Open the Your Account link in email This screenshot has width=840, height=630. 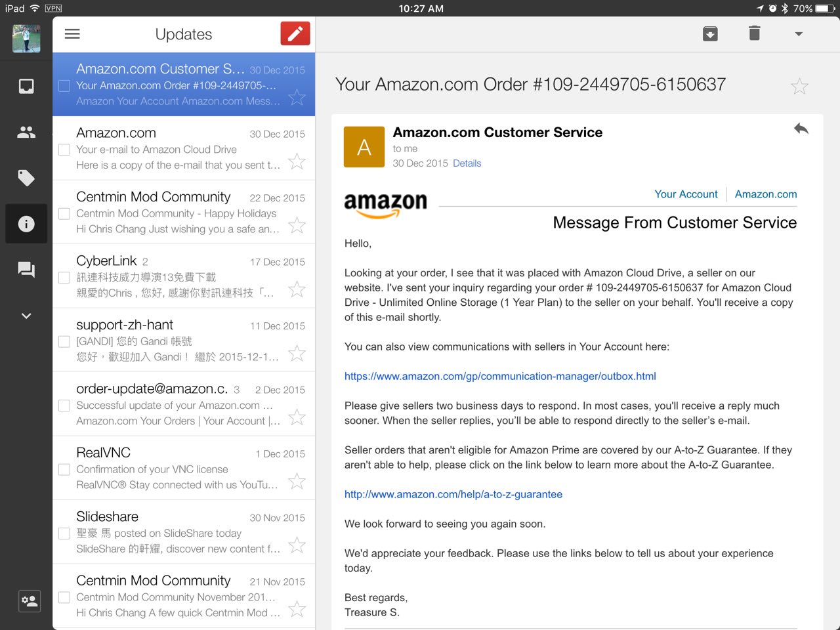click(686, 194)
